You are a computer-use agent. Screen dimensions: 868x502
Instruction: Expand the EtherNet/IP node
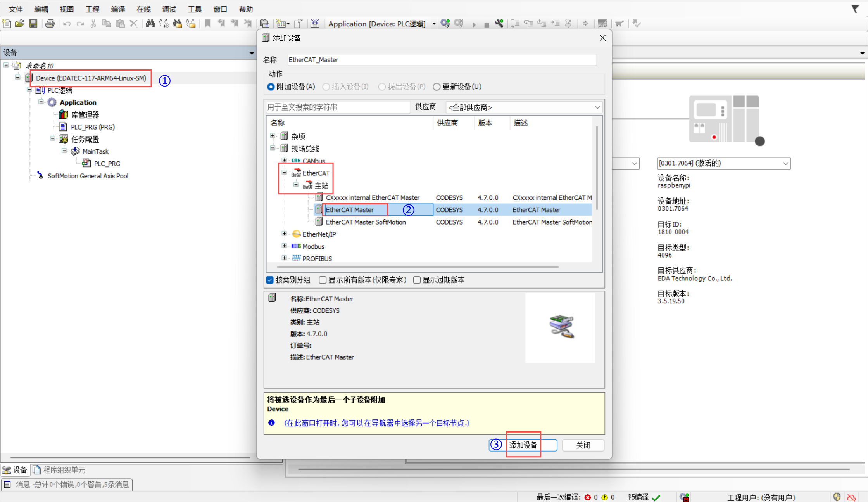pos(284,234)
